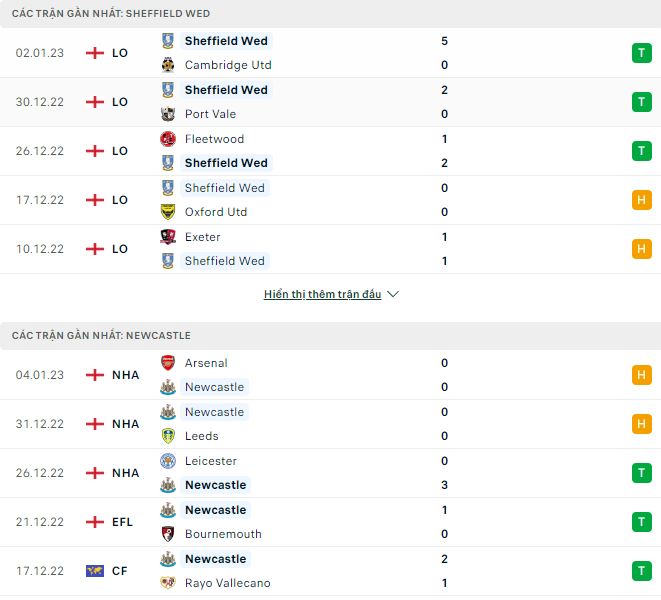Open the Rayo Vallecano team link
Image resolution: width=661 pixels, height=600 pixels.
227,583
